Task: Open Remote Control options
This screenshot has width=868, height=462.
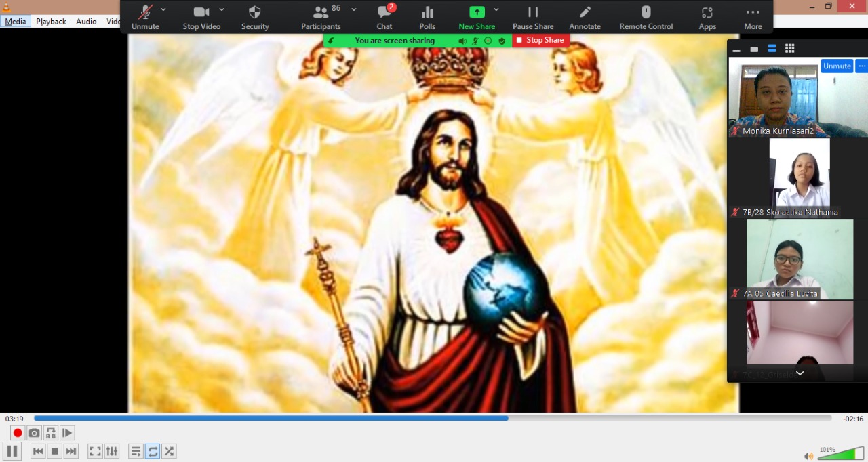Action: point(646,18)
